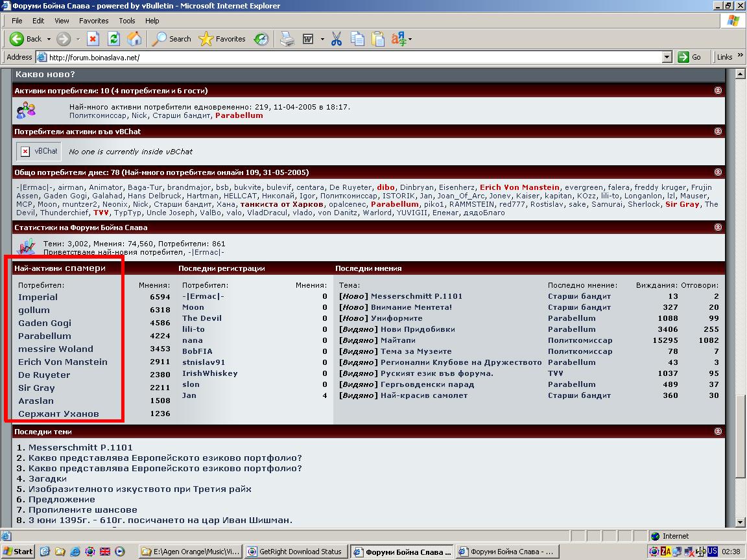Image resolution: width=747 pixels, height=560 pixels.
Task: Click the Print toolbar icon
Action: (287, 39)
